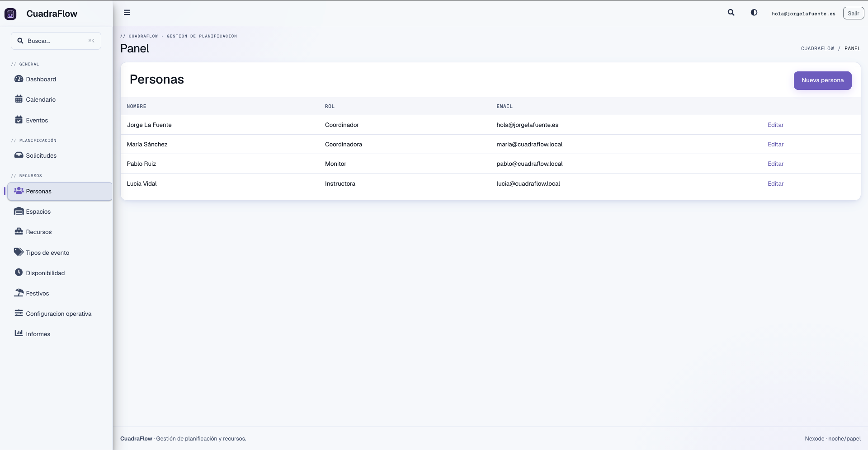
Task: Go to Calendario in the sidebar
Action: coord(60,99)
